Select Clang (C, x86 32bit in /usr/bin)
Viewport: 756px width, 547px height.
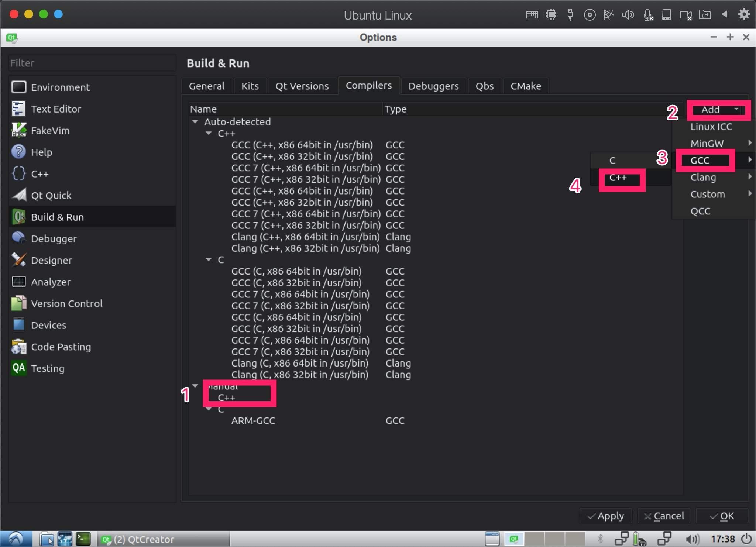point(435,375)
